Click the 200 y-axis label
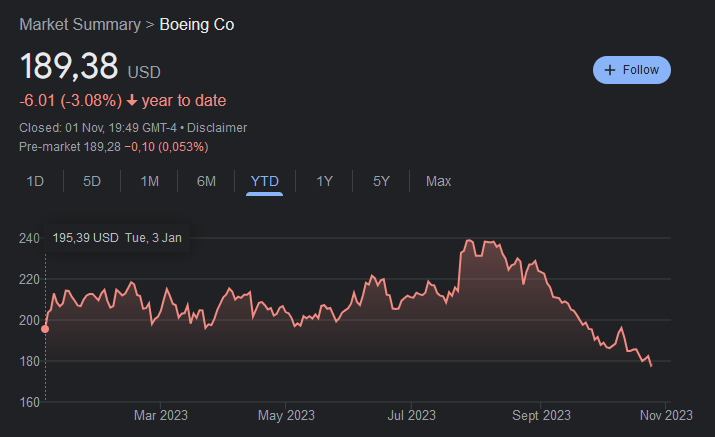 click(x=29, y=320)
